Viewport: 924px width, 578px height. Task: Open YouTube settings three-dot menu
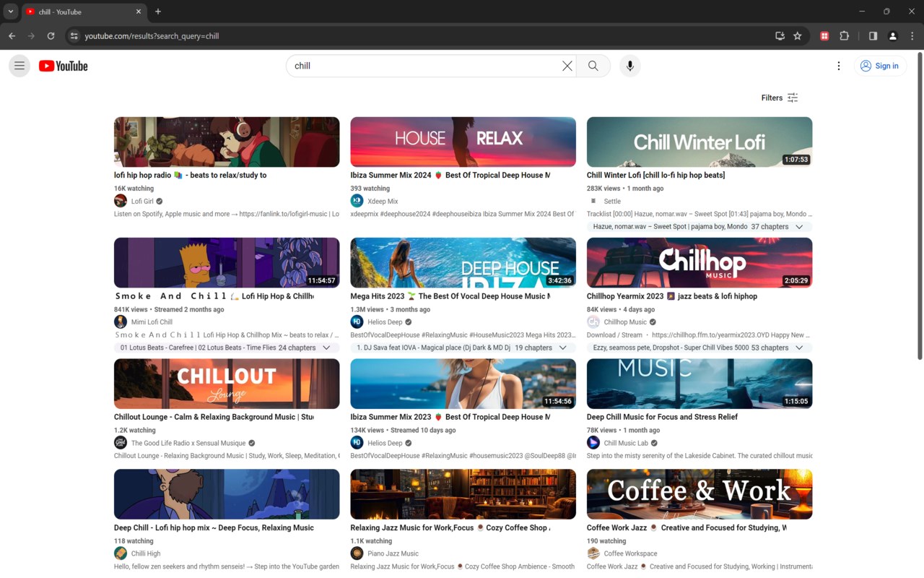click(x=839, y=66)
